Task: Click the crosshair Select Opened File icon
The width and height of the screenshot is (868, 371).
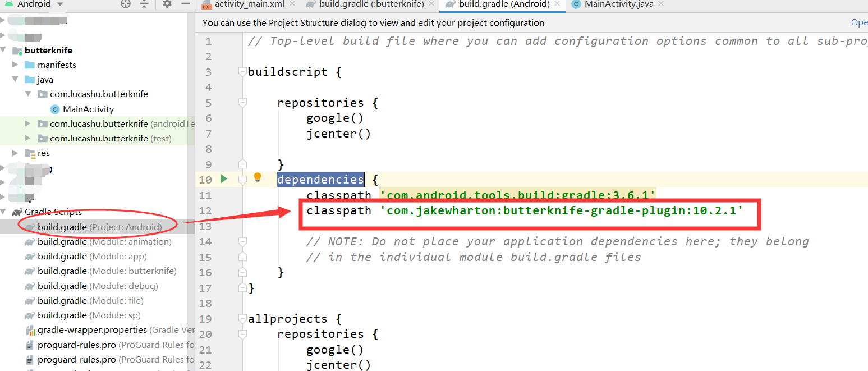Action: 127,4
